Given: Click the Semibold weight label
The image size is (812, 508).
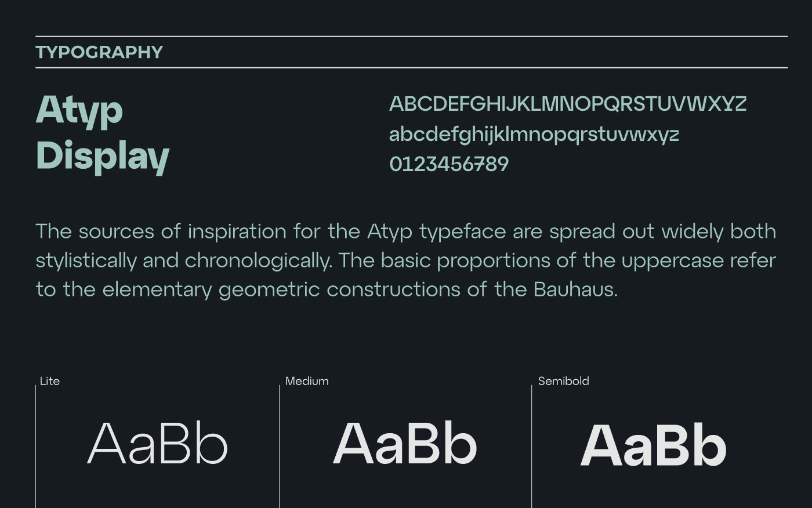Looking at the screenshot, I should click(563, 381).
